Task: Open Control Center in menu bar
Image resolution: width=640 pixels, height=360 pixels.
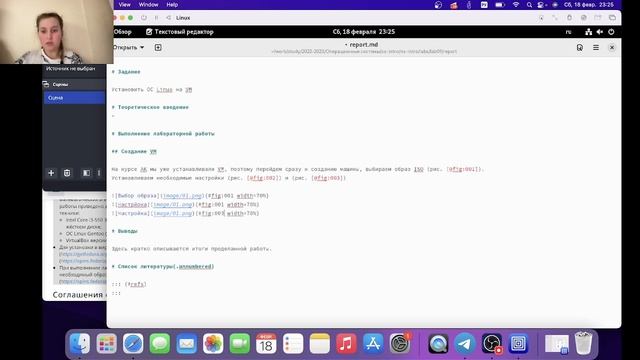Action: [x=542, y=5]
